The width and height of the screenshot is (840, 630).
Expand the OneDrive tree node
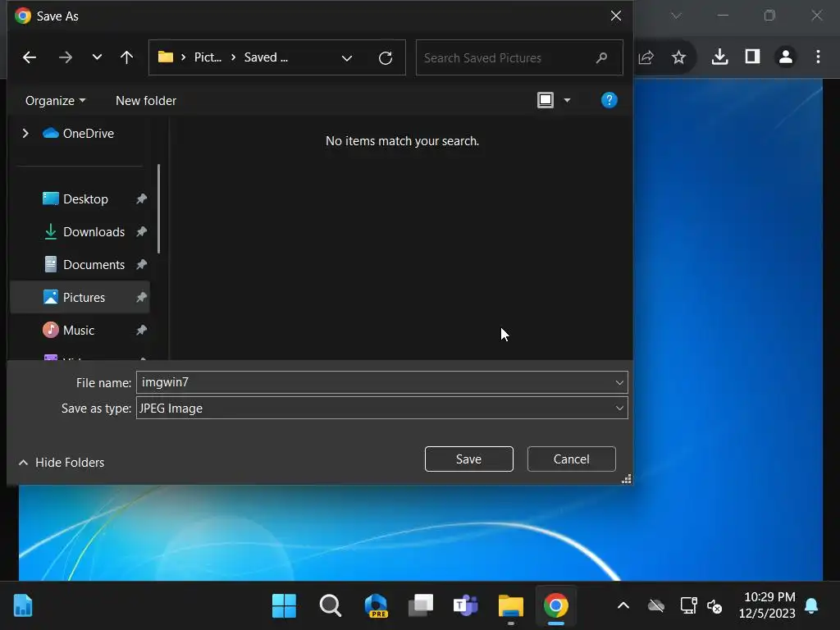(25, 134)
